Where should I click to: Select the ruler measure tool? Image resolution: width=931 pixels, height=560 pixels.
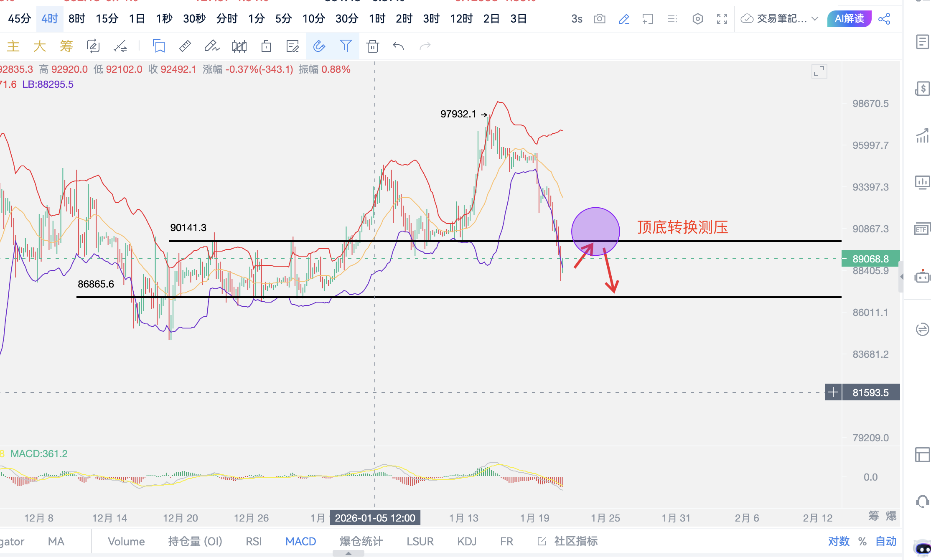(185, 46)
